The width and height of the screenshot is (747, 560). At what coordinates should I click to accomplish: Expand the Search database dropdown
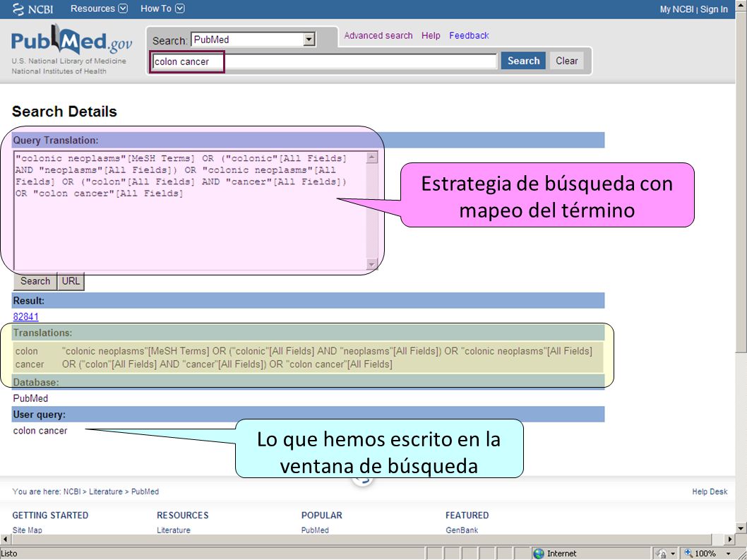point(309,40)
